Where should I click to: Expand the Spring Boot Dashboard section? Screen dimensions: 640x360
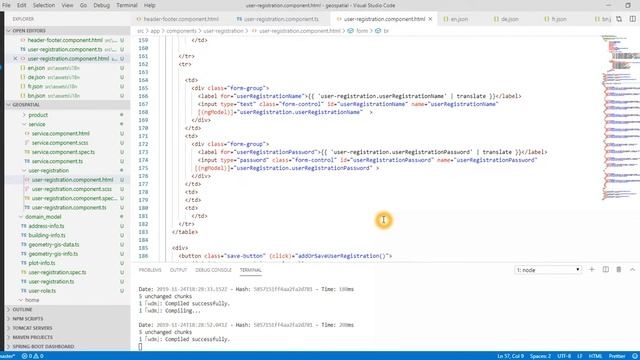click(43, 347)
